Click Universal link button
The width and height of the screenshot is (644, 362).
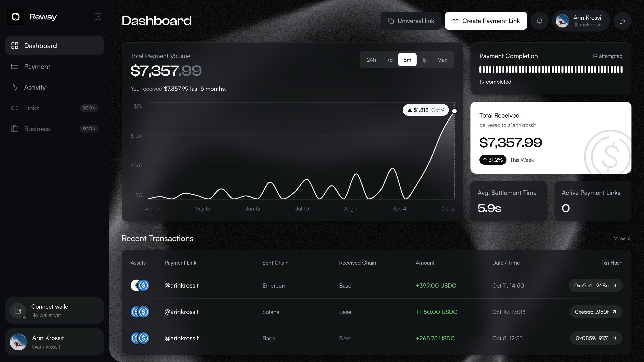tap(411, 21)
